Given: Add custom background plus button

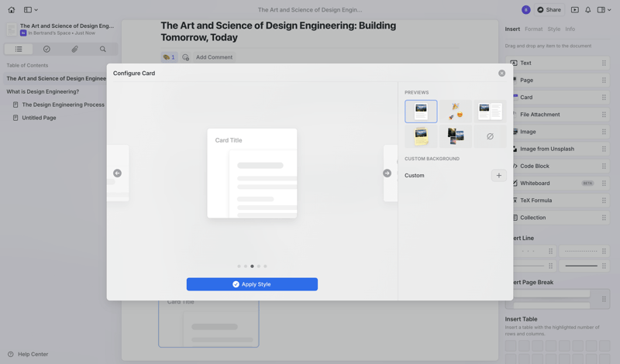Looking at the screenshot, I should coord(498,176).
